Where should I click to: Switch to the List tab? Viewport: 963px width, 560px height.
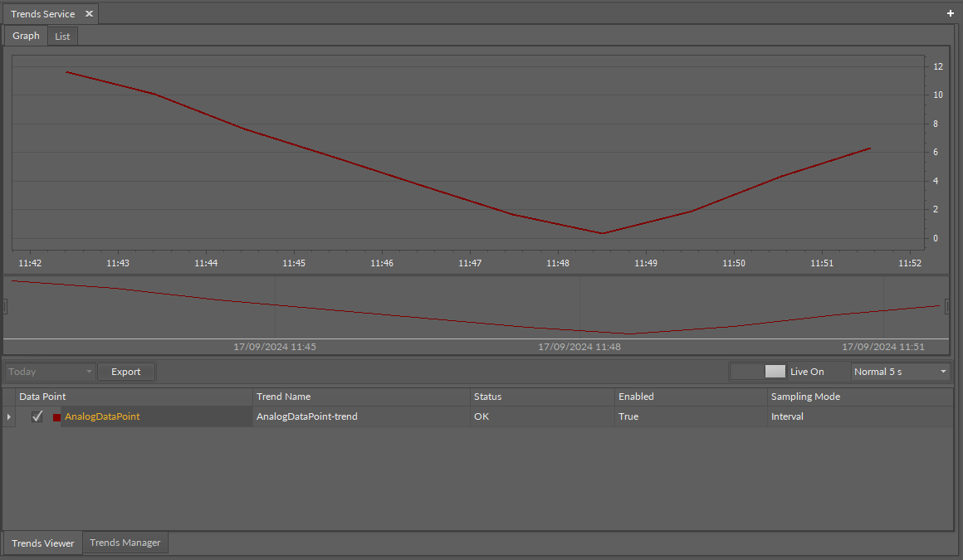click(62, 37)
